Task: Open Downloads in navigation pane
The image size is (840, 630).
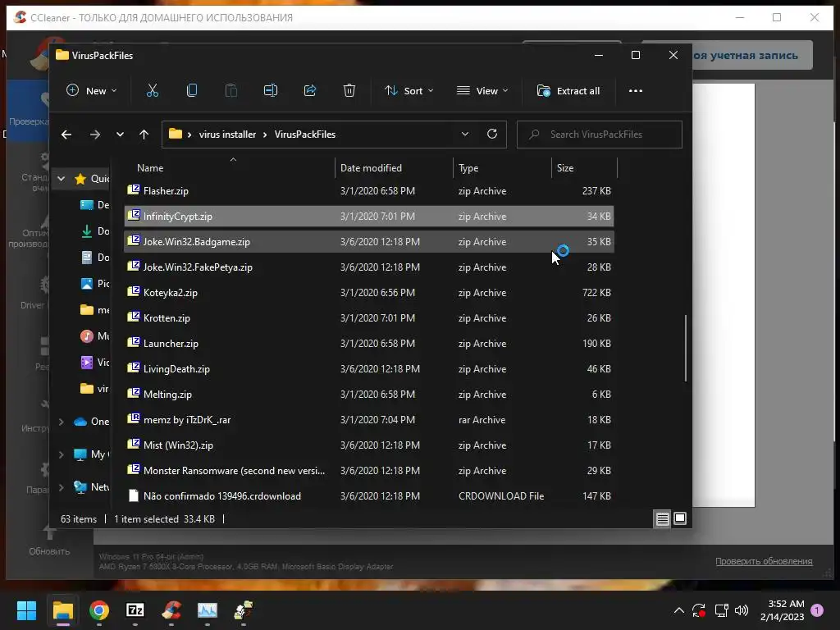Action: (x=95, y=231)
